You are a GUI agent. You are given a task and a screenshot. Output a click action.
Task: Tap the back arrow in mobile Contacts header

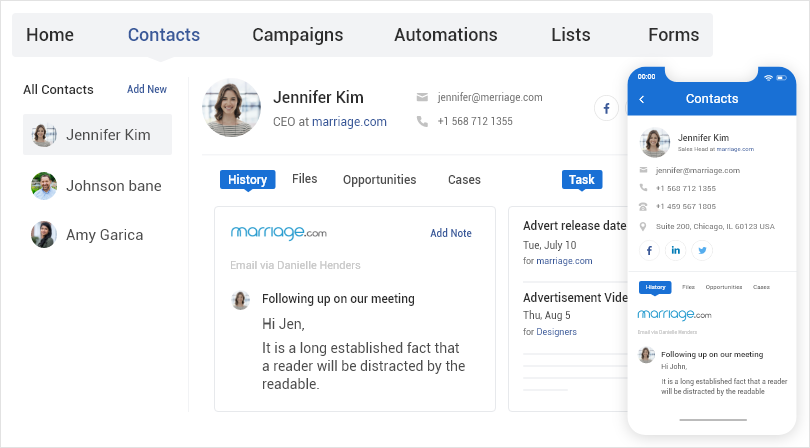642,99
